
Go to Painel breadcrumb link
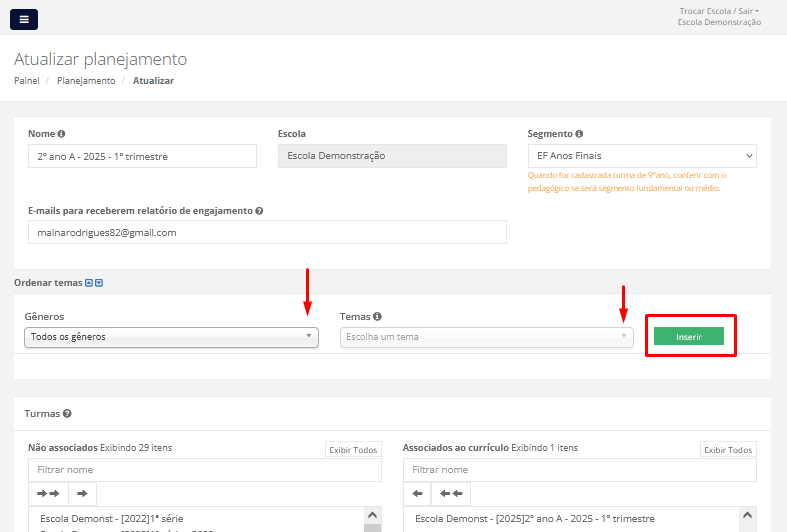click(x=27, y=81)
